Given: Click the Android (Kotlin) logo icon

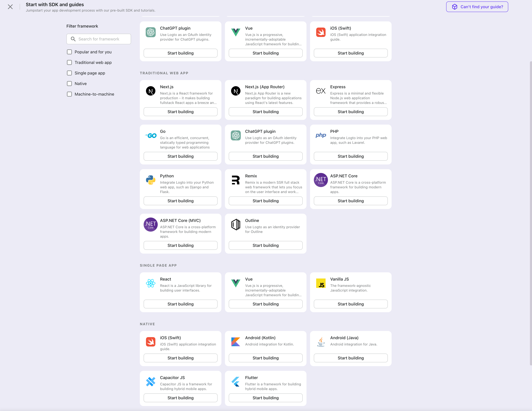Looking at the screenshot, I should click(235, 342).
